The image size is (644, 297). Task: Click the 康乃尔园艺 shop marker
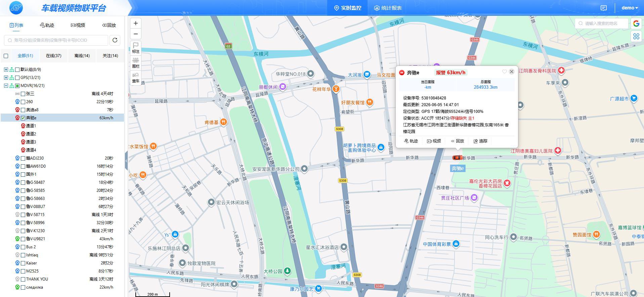(x=318, y=289)
